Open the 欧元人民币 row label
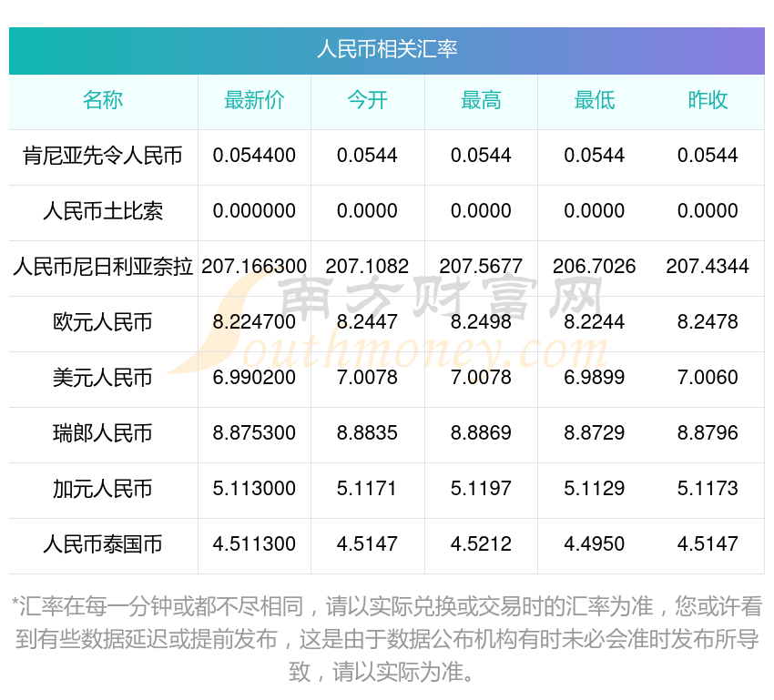The image size is (774, 700). 104,322
